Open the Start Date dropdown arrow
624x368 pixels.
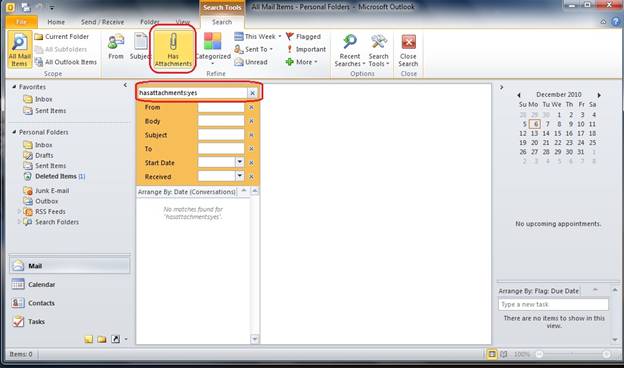coord(240,162)
